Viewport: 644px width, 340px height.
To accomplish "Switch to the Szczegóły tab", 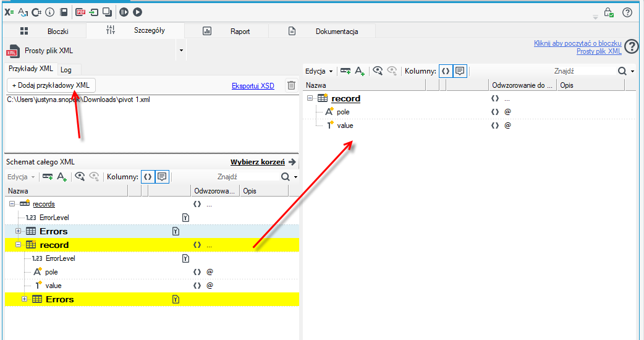I will coord(135,30).
